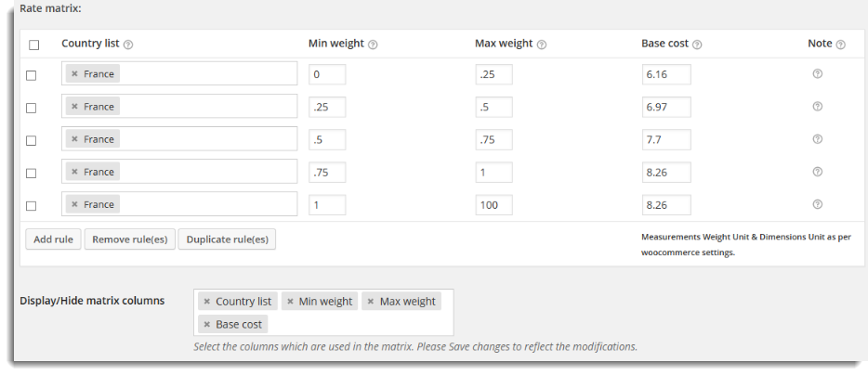Click the Remove rule(es) button
This screenshot has height=375, width=868.
129,239
